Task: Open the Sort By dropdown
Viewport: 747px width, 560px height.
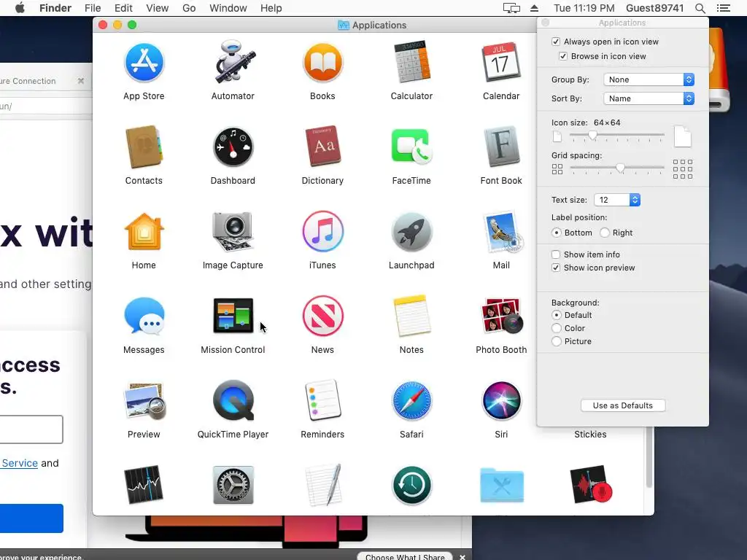Action: pos(649,98)
